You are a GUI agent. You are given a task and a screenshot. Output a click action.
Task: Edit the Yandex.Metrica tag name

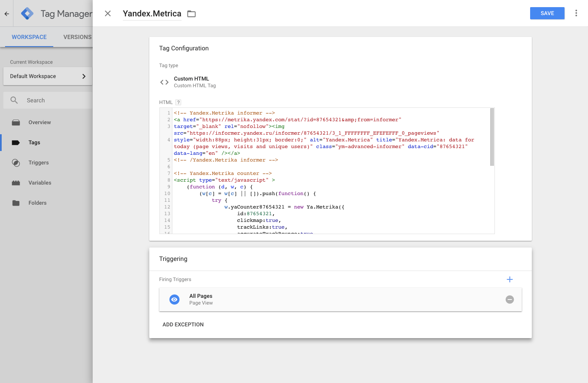pyautogui.click(x=152, y=13)
